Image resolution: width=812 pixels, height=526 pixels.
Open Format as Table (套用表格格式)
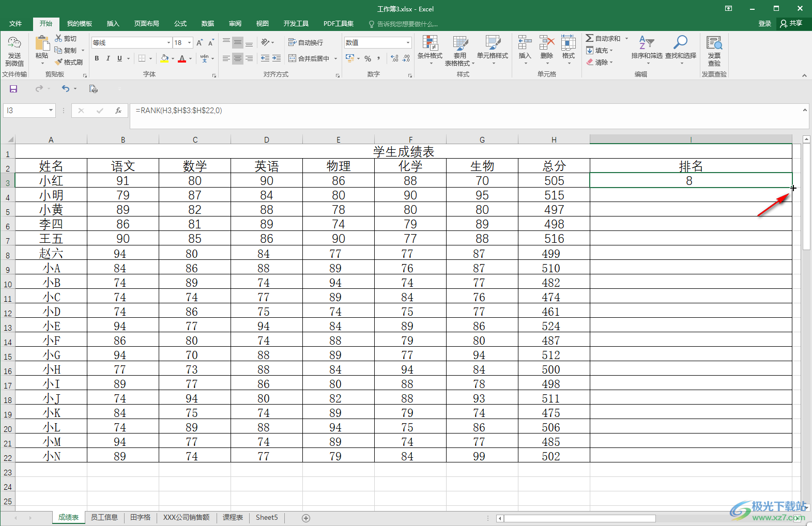pos(459,50)
